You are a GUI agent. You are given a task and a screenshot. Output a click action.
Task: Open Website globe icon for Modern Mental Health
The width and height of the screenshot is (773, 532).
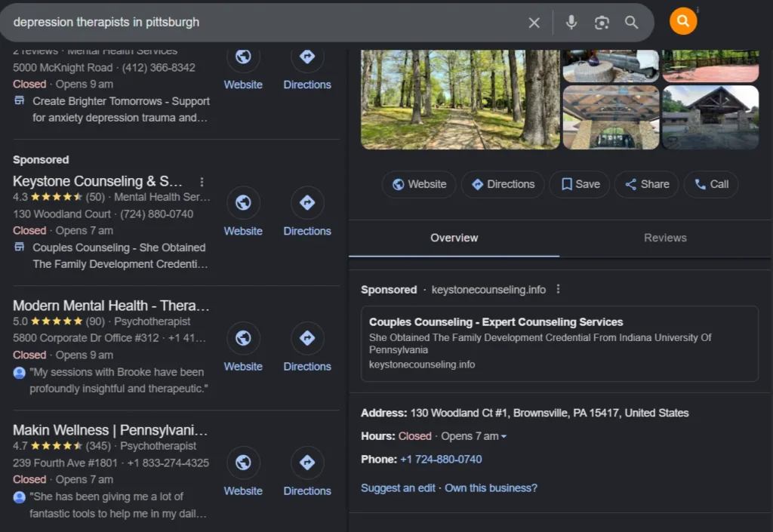[243, 338]
